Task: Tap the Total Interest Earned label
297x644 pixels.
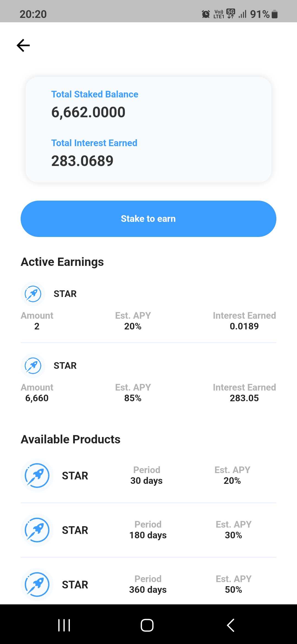Action: 94,143
